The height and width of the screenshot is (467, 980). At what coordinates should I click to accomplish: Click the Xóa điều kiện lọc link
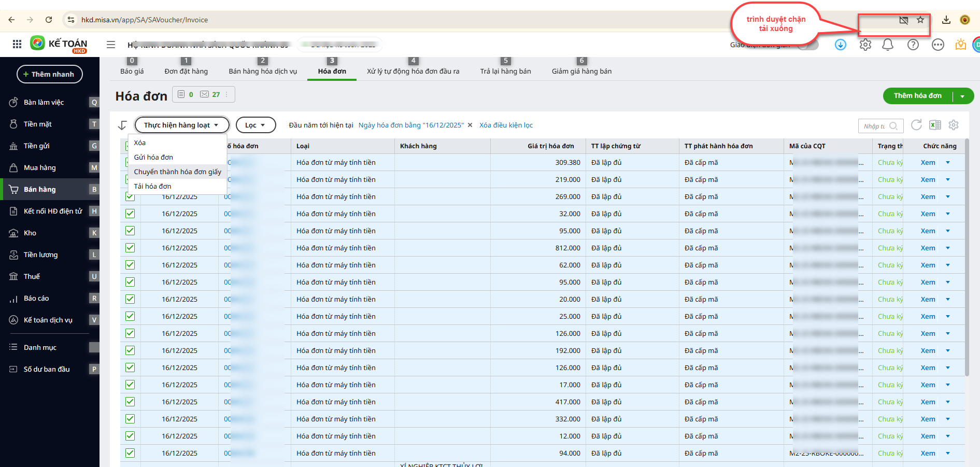point(506,125)
